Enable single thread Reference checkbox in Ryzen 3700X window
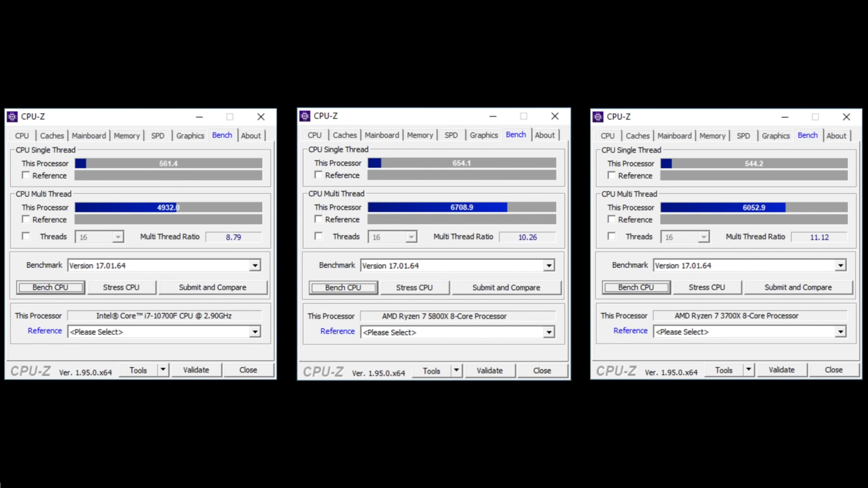 [x=611, y=175]
